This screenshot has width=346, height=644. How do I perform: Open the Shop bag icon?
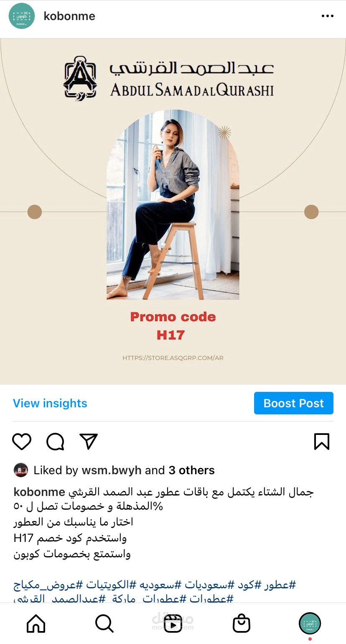click(x=241, y=624)
